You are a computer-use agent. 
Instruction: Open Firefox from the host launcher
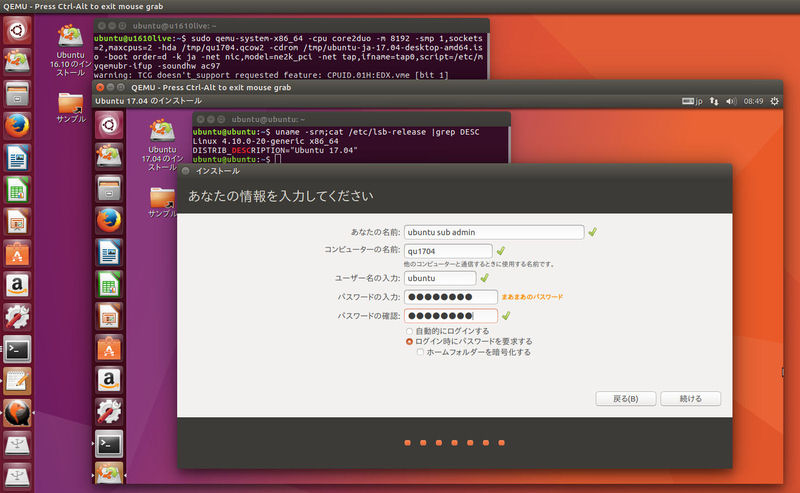pyautogui.click(x=17, y=126)
